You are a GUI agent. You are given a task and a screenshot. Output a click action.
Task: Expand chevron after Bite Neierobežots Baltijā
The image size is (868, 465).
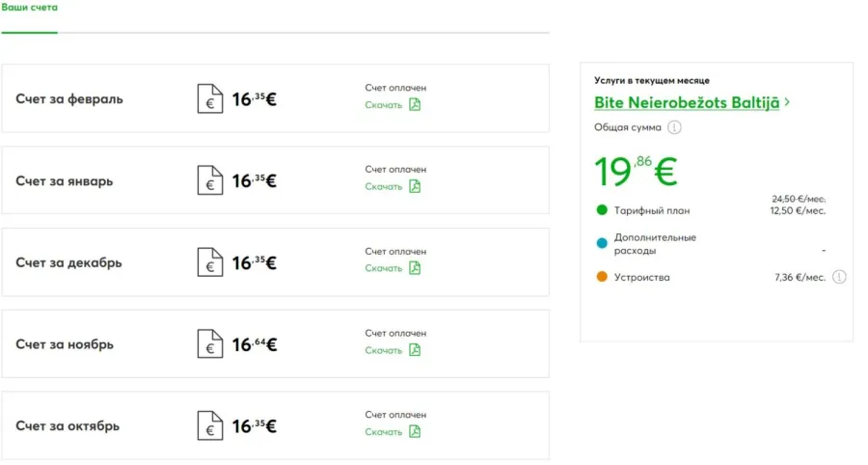[x=787, y=102]
